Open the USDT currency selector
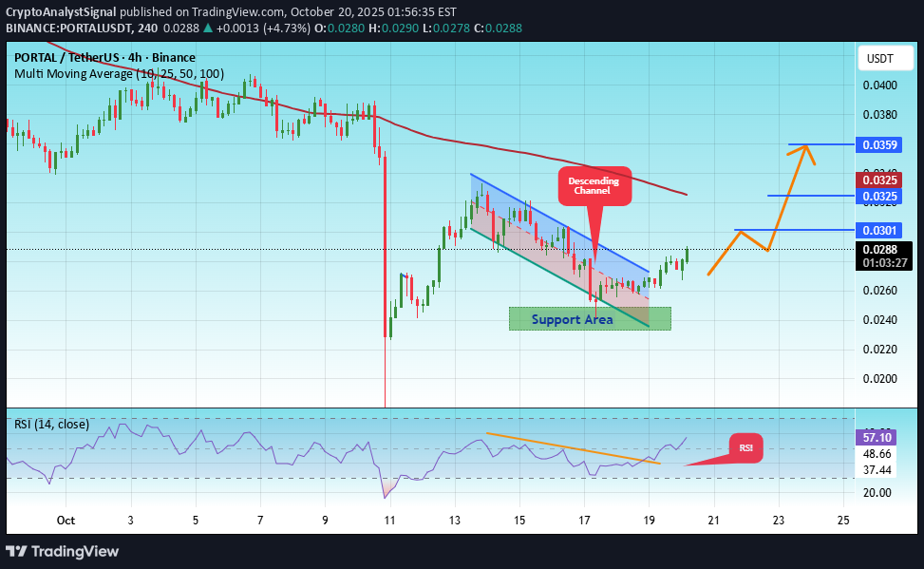924x569 pixels. tap(885, 58)
